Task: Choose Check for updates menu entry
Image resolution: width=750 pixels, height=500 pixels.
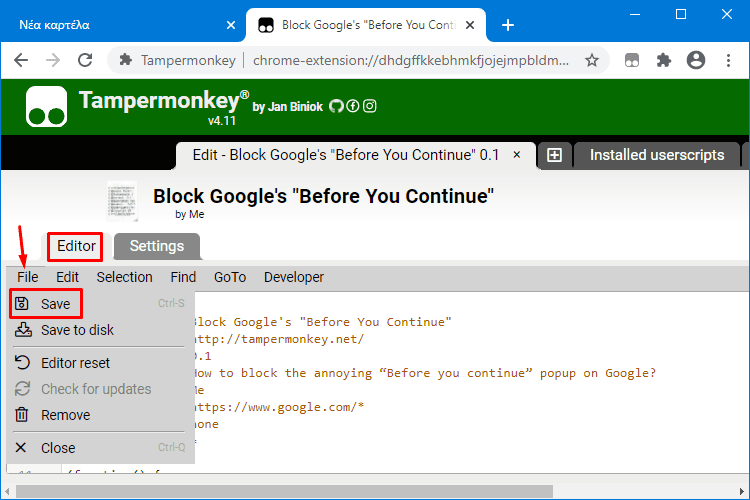Action: point(100,389)
